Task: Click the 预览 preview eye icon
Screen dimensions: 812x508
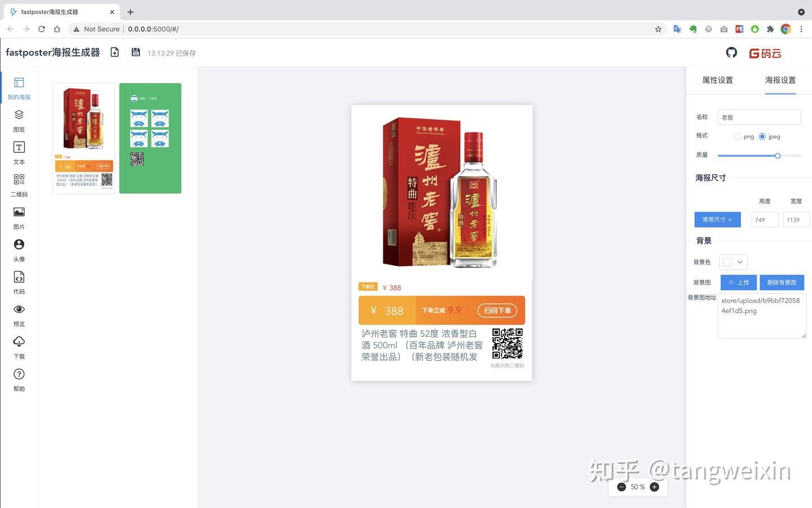Action: point(19,309)
